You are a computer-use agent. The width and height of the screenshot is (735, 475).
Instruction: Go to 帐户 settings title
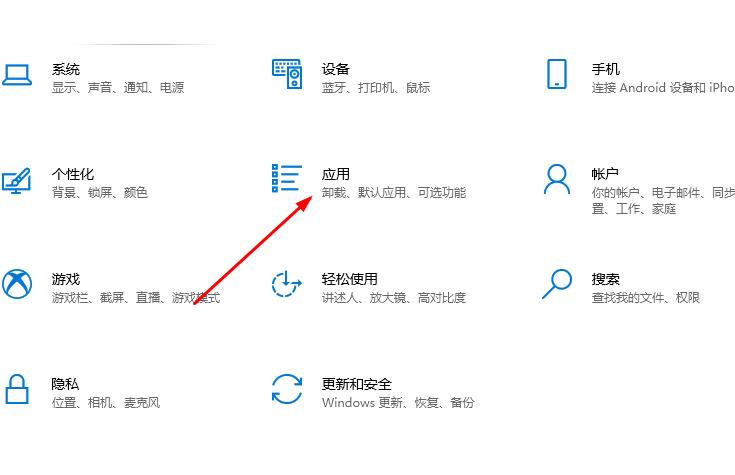tap(605, 174)
